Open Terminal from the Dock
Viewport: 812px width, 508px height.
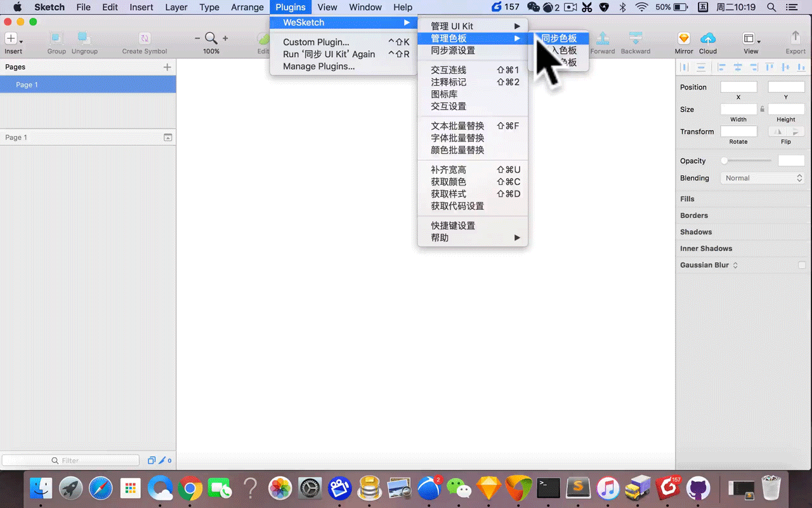tap(548, 488)
